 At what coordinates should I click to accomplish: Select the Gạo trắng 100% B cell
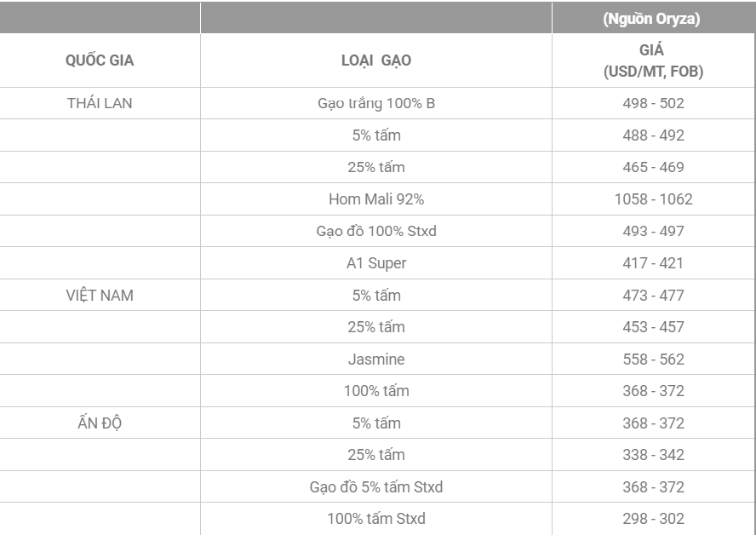[x=376, y=103]
